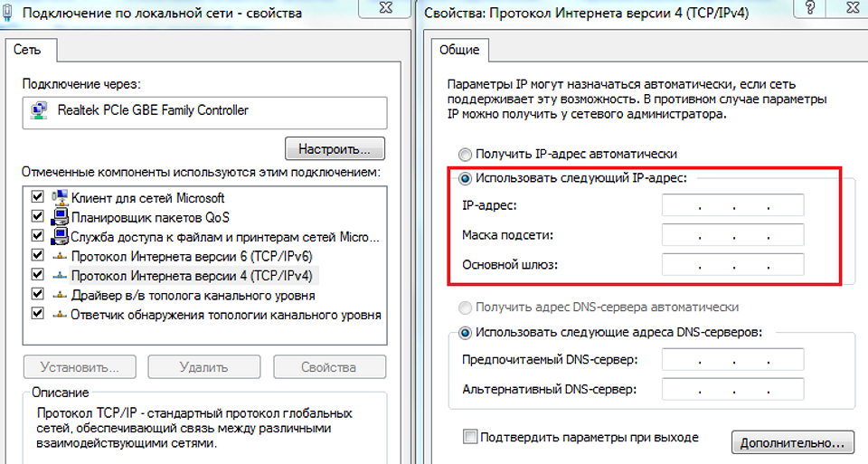Click Realtek PCIe GBE Family Controller text
868x464 pixels.
tap(153, 110)
